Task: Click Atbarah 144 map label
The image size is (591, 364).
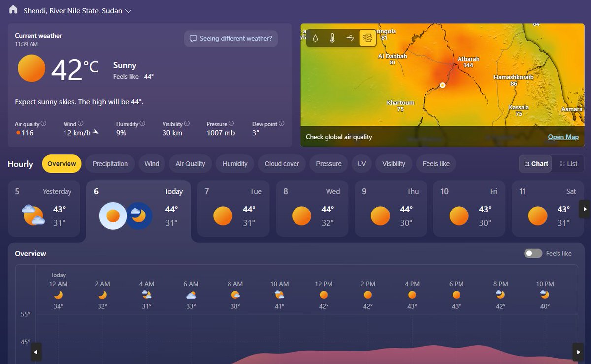Action: tap(468, 62)
